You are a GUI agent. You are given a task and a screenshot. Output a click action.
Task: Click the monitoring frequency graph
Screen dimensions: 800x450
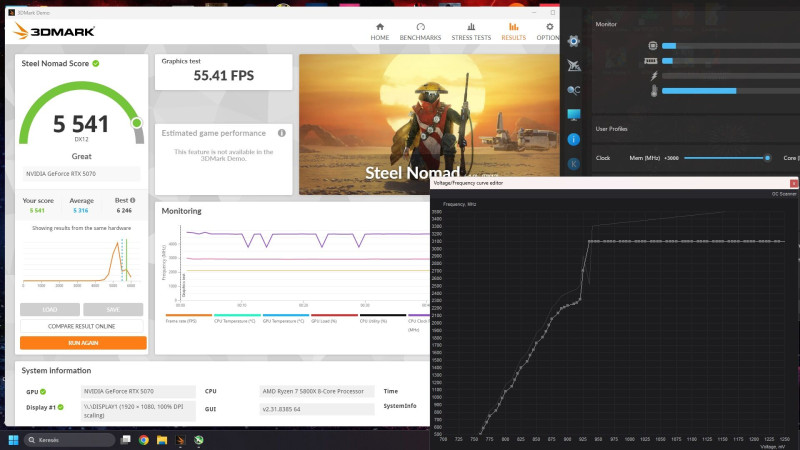[x=304, y=264]
